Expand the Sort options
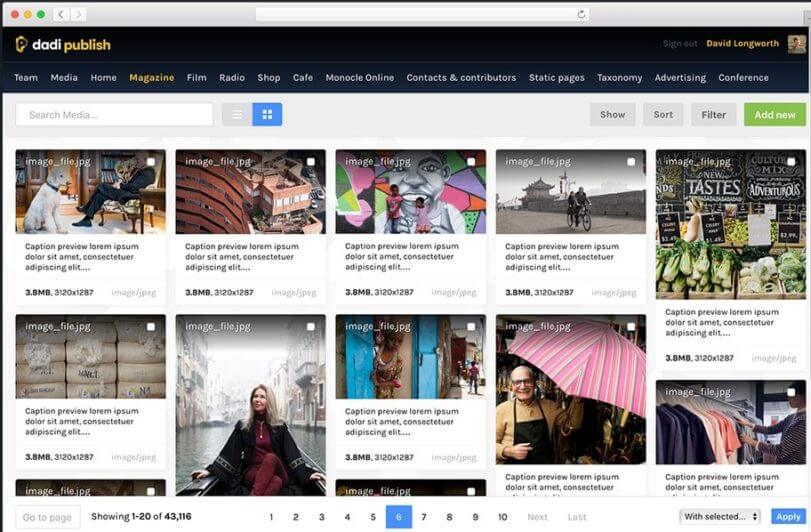 coord(663,115)
